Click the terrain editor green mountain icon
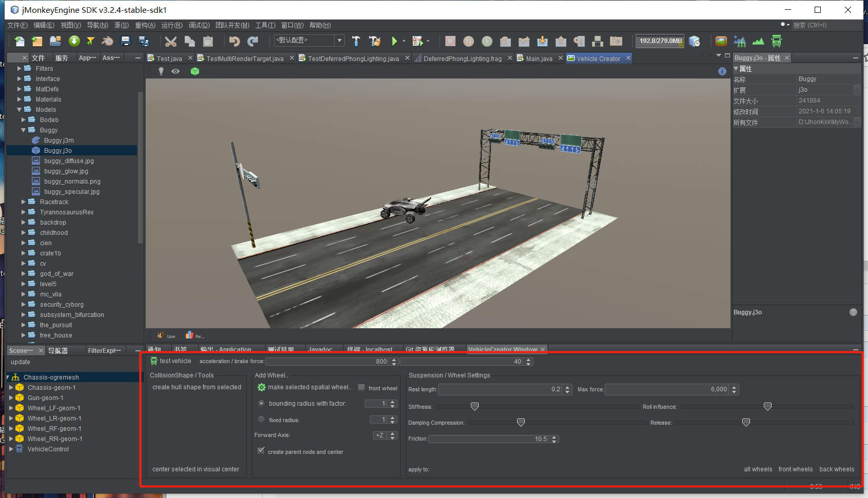868x498 pixels. [758, 42]
